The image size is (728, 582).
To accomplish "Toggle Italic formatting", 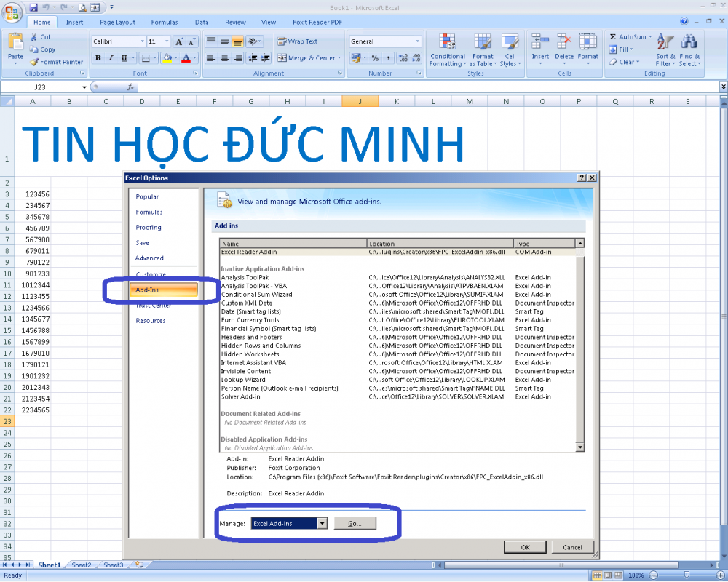I will (111, 58).
